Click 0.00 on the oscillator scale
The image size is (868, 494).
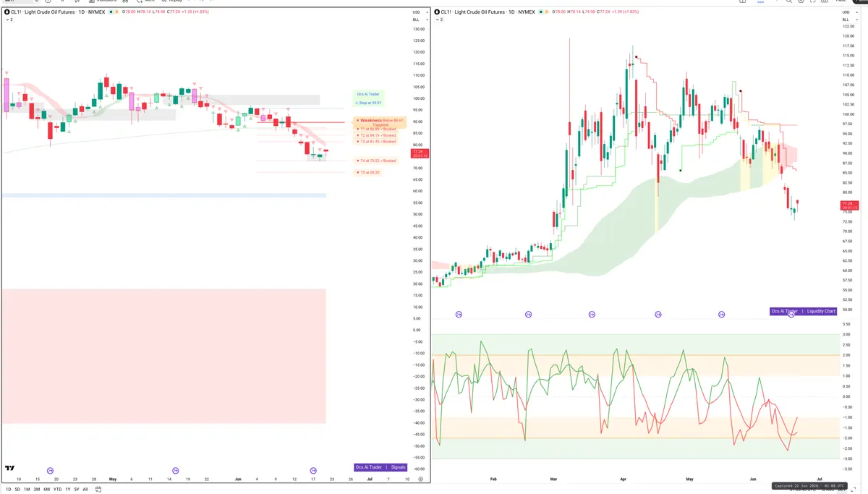tap(846, 396)
